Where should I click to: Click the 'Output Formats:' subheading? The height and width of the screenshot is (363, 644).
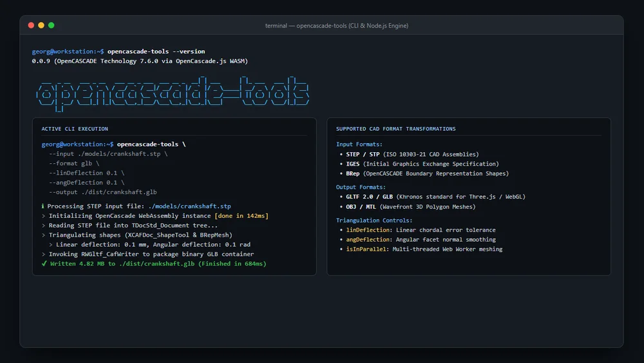click(x=361, y=187)
